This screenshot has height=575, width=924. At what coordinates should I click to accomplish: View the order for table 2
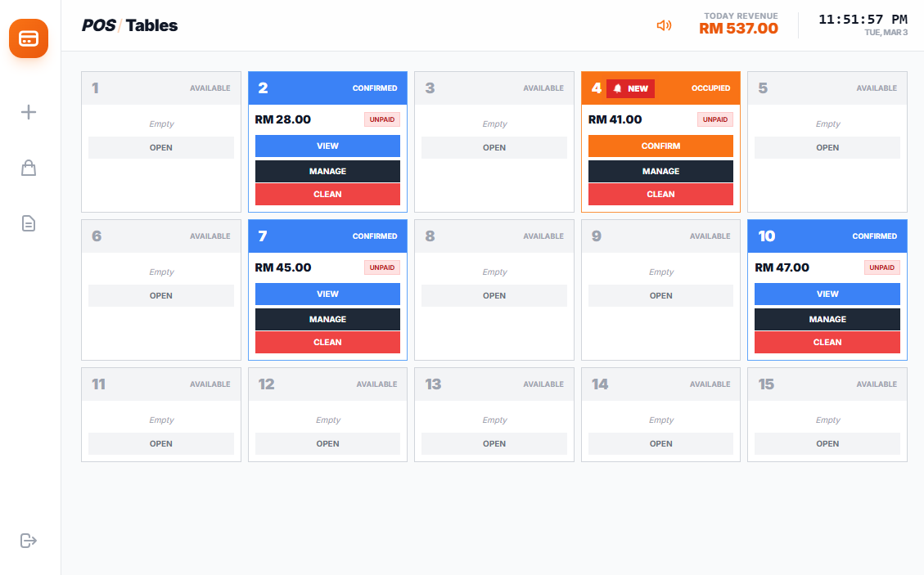(x=327, y=146)
